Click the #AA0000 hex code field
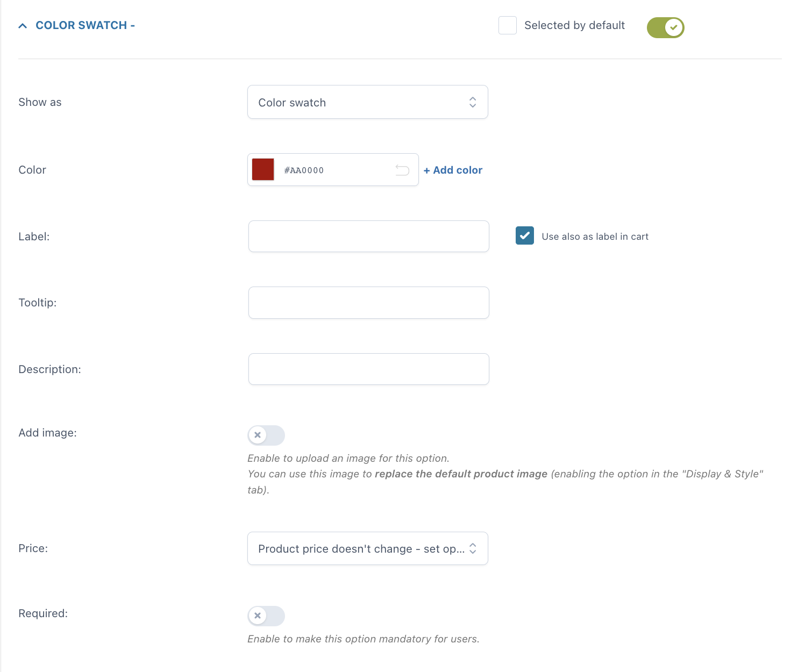This screenshot has width=798, height=672. (x=333, y=170)
